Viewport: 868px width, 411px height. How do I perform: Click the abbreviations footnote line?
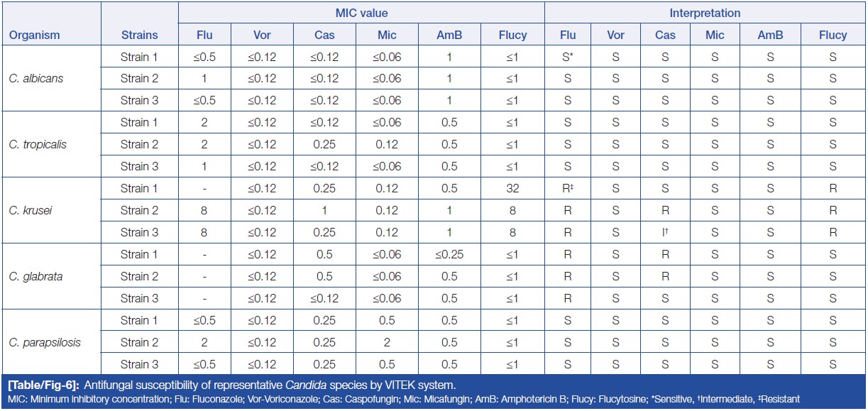click(x=405, y=400)
